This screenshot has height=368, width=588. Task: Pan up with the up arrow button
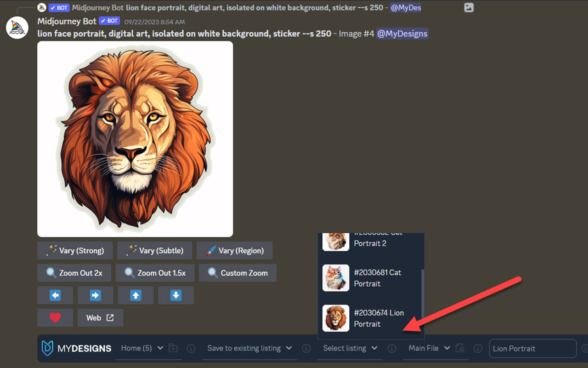tap(136, 295)
